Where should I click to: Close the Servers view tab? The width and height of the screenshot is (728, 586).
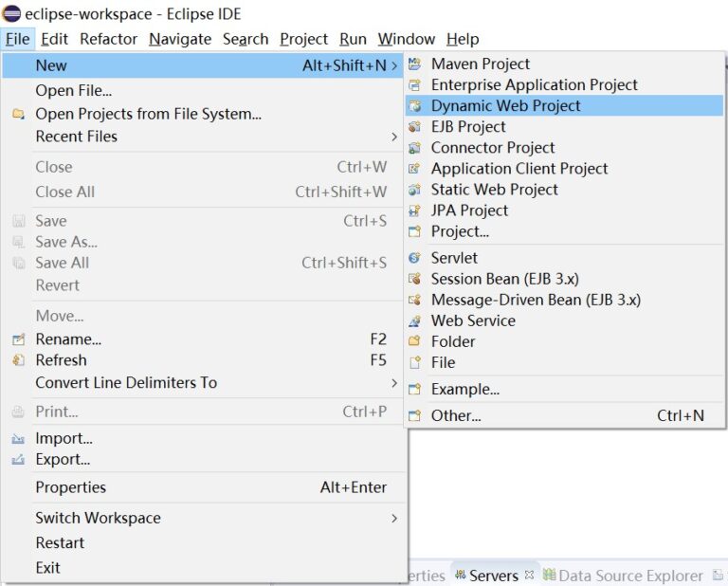[x=529, y=575]
